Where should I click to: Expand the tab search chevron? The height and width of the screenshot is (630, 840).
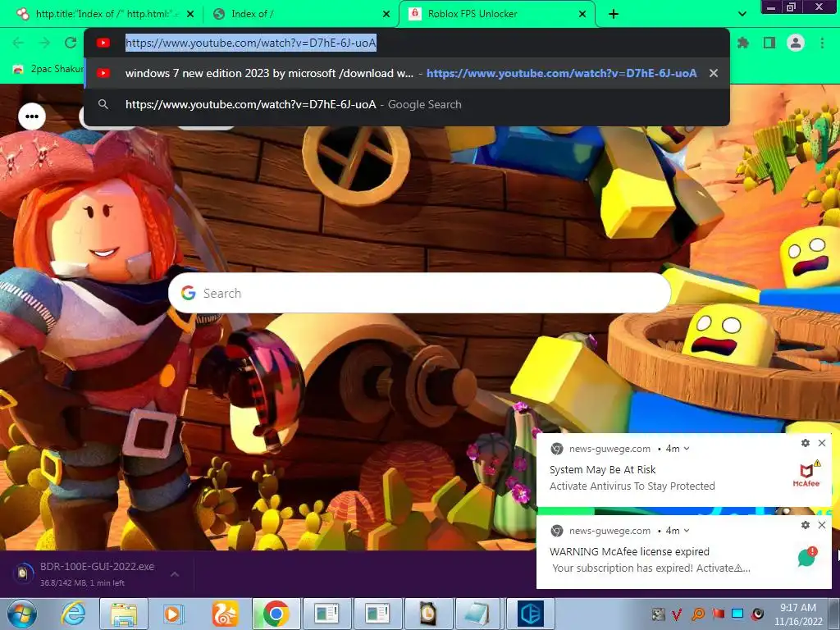tap(742, 14)
